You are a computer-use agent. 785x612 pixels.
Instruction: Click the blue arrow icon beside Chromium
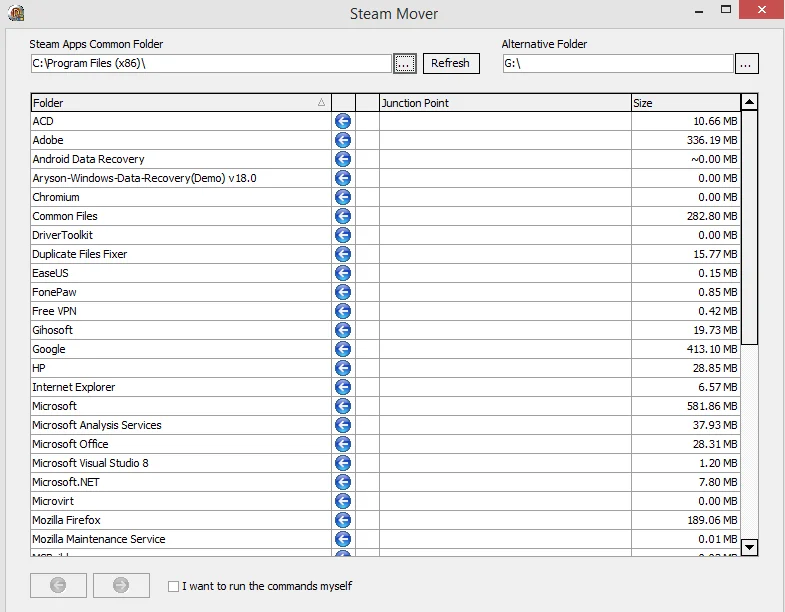[x=343, y=197]
